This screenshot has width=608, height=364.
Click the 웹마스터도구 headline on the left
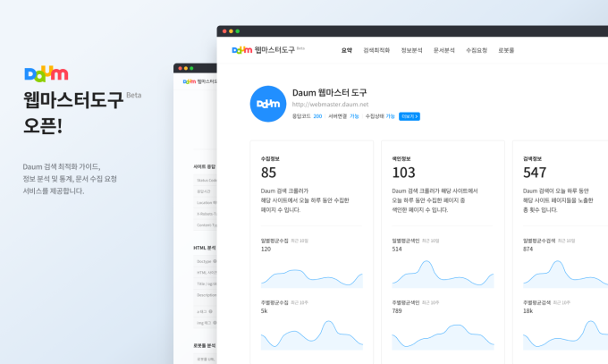point(73,100)
